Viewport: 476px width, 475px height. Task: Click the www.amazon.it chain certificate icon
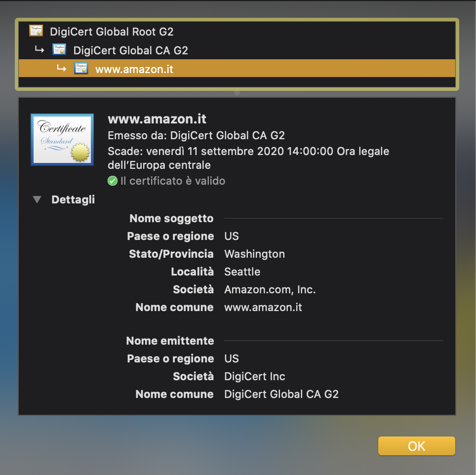click(x=81, y=69)
